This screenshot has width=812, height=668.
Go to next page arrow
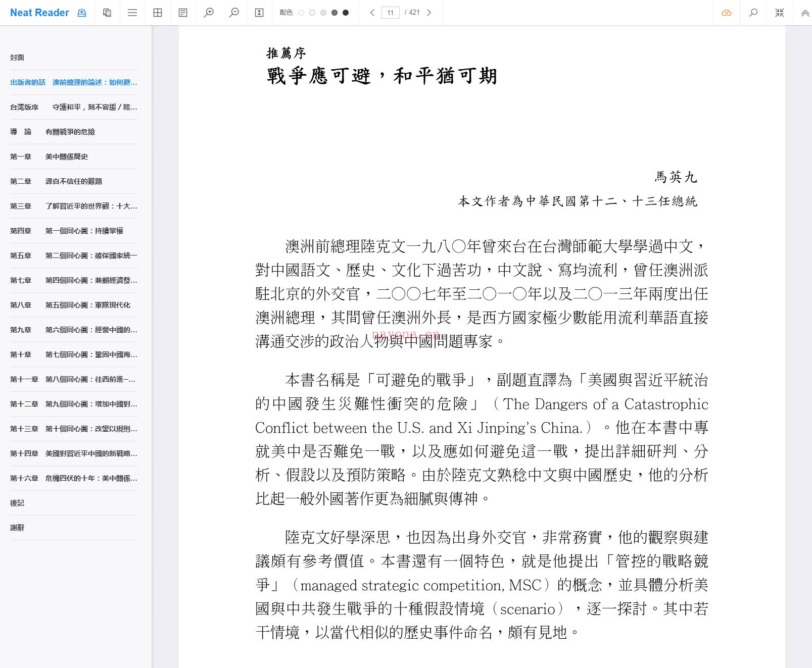click(429, 13)
